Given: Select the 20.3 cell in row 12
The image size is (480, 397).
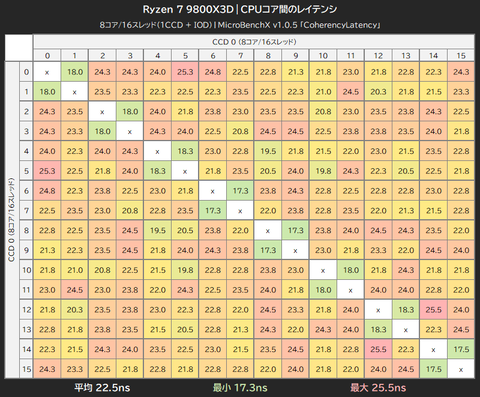Looking at the screenshot, I should pos(75,310).
